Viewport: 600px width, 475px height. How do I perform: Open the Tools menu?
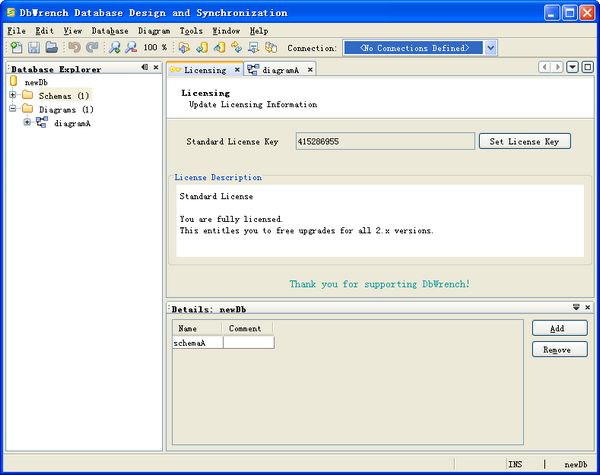click(x=191, y=31)
